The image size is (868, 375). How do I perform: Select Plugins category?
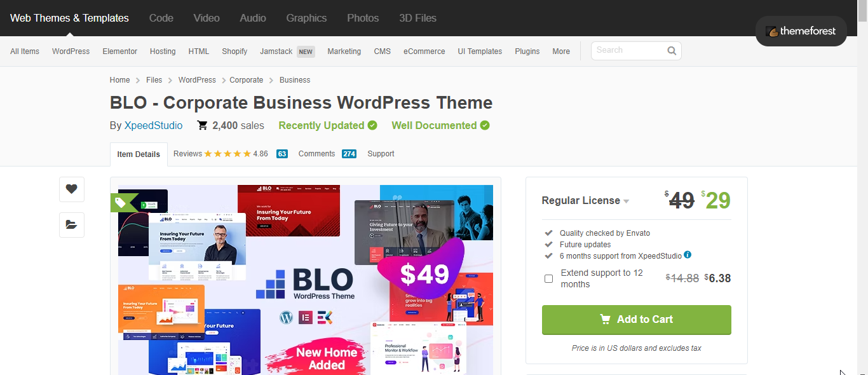pyautogui.click(x=527, y=51)
